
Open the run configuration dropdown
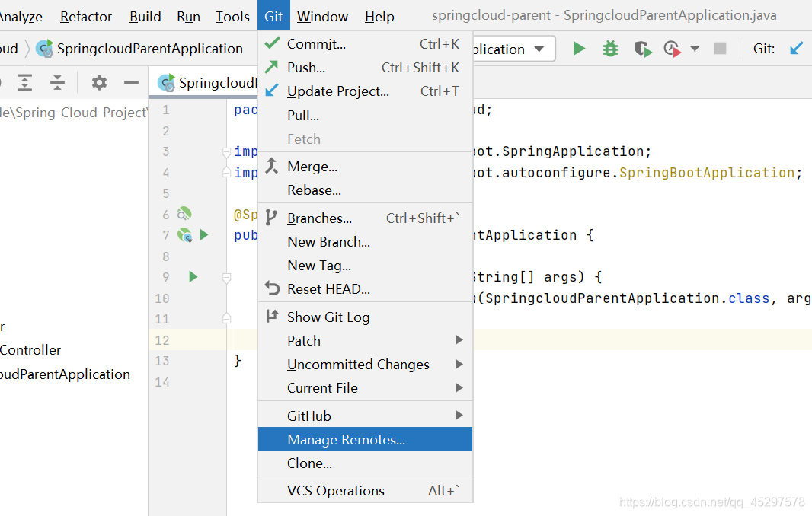click(x=539, y=49)
